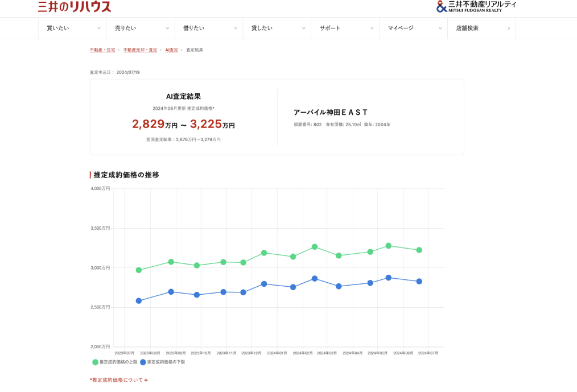Click the 2,500万円 axis label
This screenshot has width=577, height=392.
pyautogui.click(x=100, y=307)
